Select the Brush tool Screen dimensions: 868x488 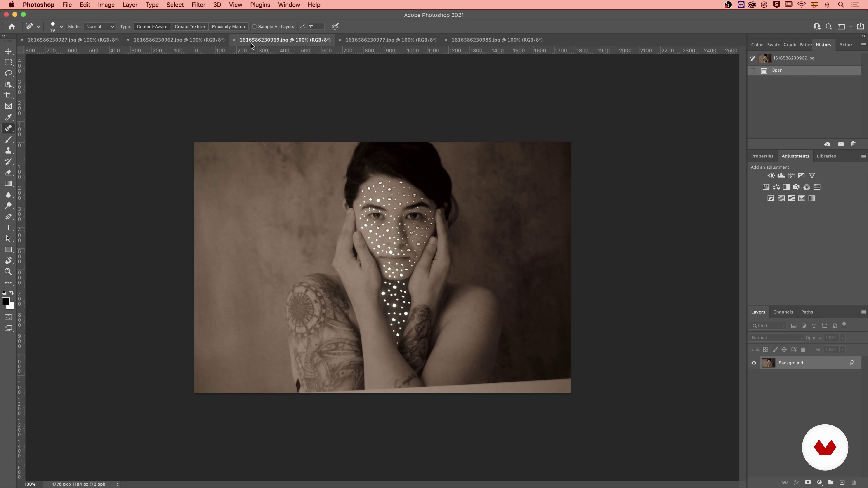coord(8,140)
